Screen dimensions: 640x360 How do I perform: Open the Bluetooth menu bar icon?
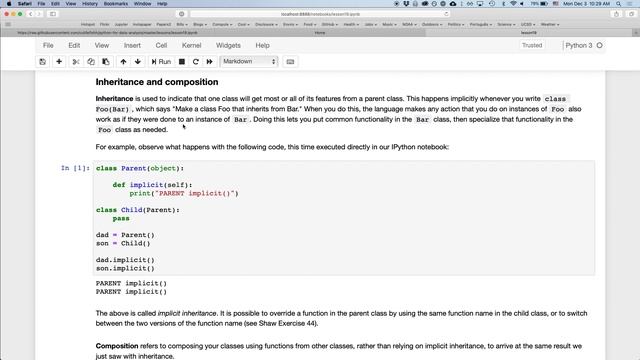pos(504,4)
